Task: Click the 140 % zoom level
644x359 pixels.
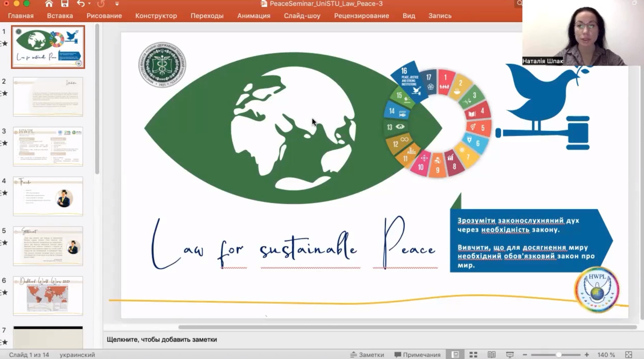Action: pyautogui.click(x=606, y=355)
